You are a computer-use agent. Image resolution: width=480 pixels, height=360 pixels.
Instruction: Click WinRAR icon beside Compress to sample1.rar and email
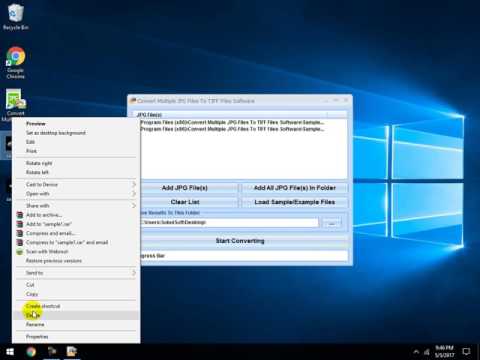point(20,242)
